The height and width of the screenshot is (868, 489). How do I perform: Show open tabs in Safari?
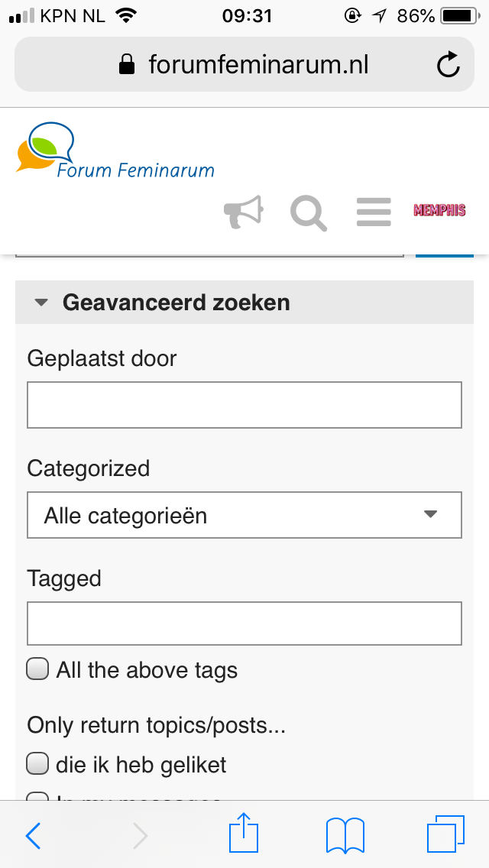pos(445,834)
